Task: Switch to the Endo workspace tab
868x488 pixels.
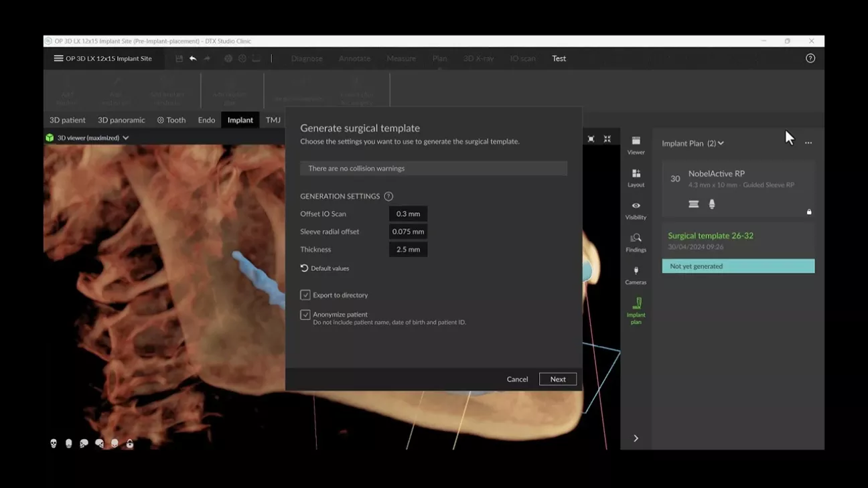Action: point(206,120)
